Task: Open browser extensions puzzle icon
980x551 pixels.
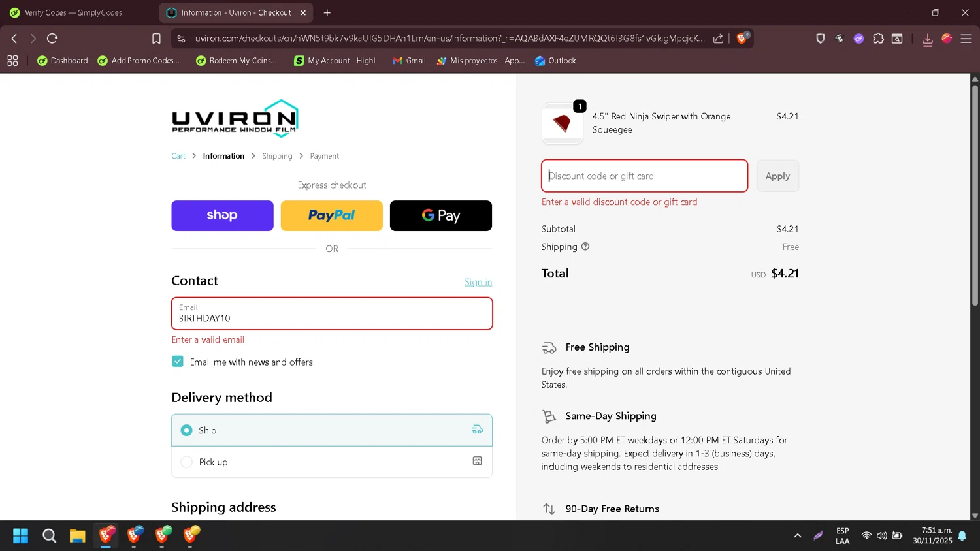Action: tap(878, 39)
